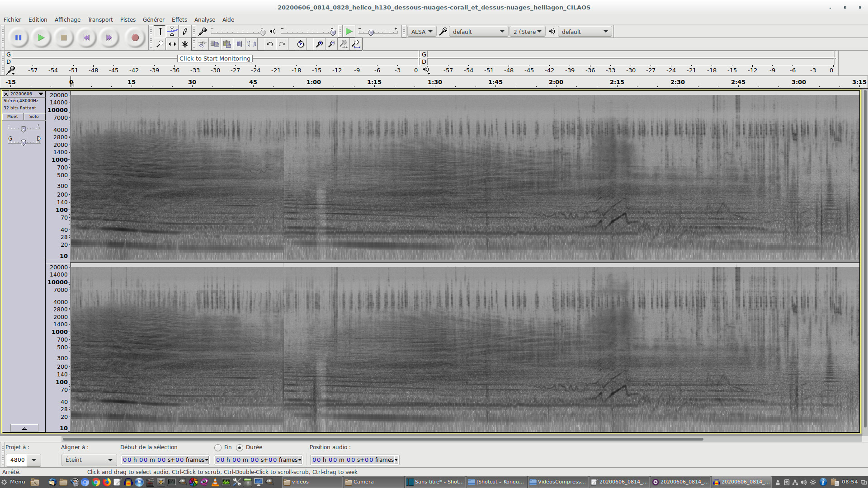
Task: Toggle the Muet button on track
Action: [13, 117]
